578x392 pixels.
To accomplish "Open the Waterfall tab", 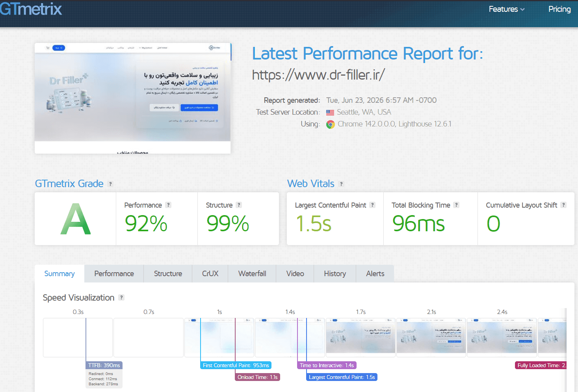I will tap(252, 273).
